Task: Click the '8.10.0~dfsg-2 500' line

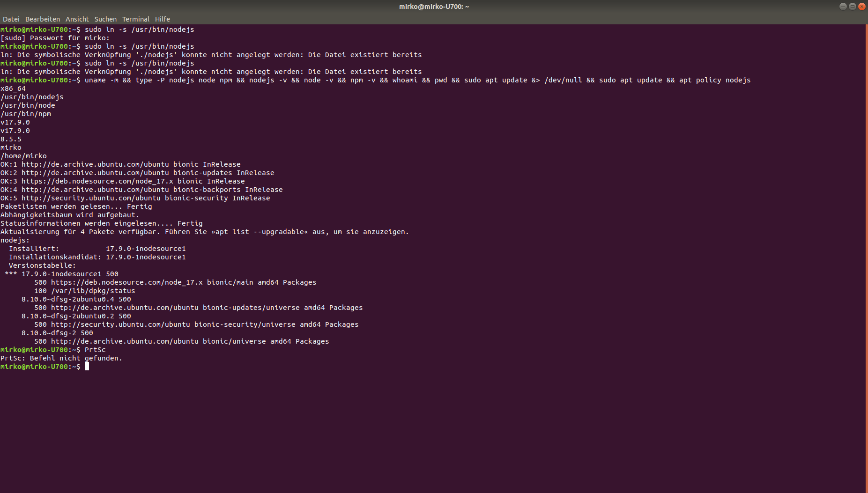Action: tap(57, 333)
